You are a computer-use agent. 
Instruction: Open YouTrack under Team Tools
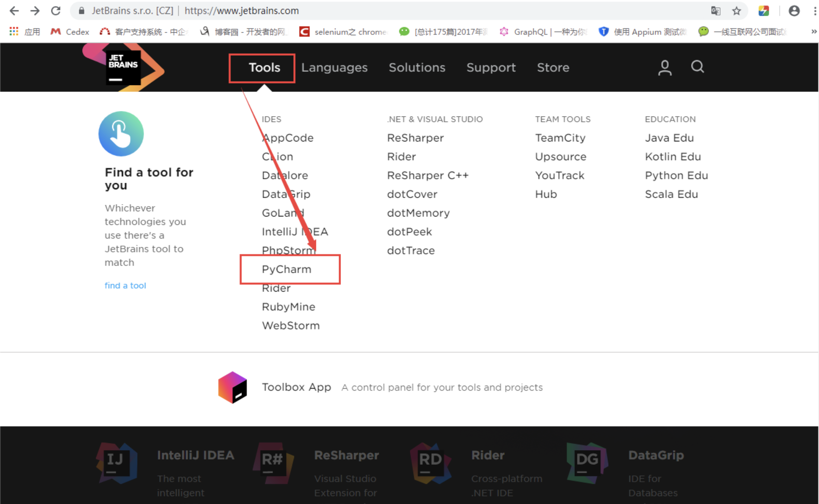click(x=560, y=175)
